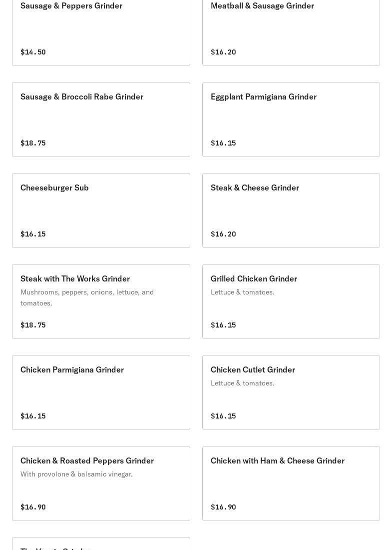Click the Steak & Cheese Grinder $16.20 price
This screenshot has height=550, width=392.
point(223,234)
